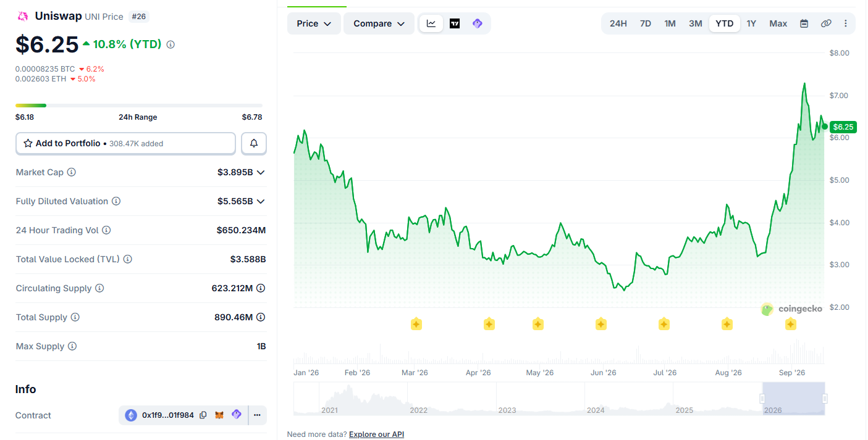This screenshot has height=440, width=868.
Task: Show Fully Diluted Valuation info icon
Action: [x=116, y=201]
